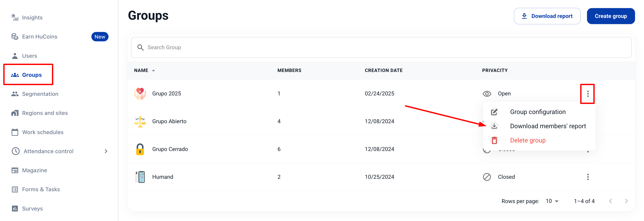
Task: Click the Grupo Abierto name
Action: tap(169, 121)
